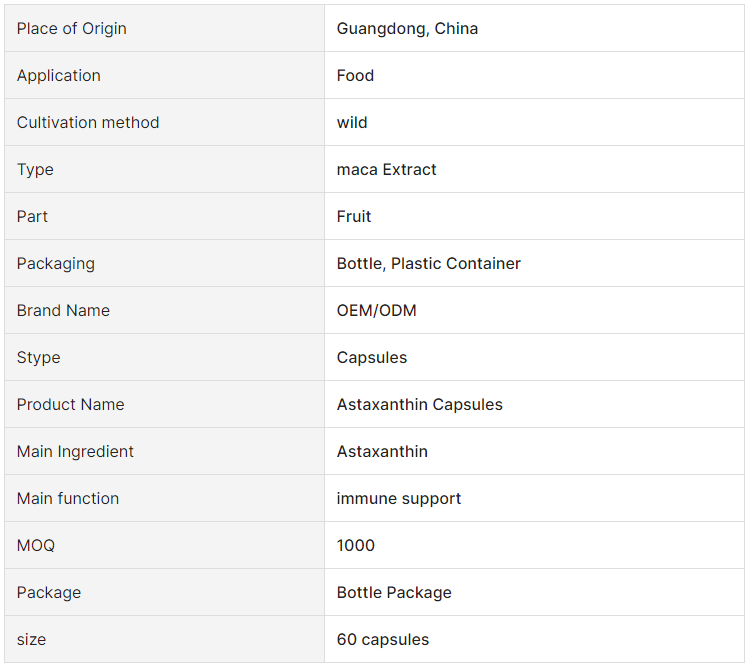Click the 'Packaging' row label
This screenshot has height=667, width=748.
(56, 263)
